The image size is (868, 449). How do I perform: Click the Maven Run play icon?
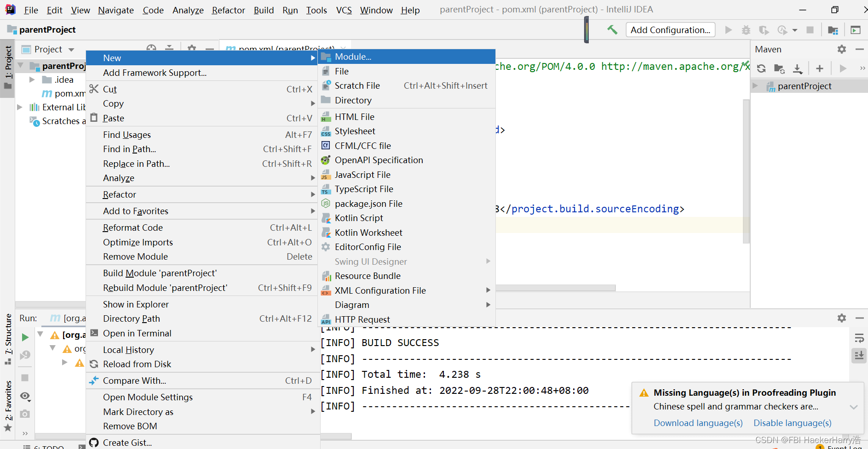(843, 68)
